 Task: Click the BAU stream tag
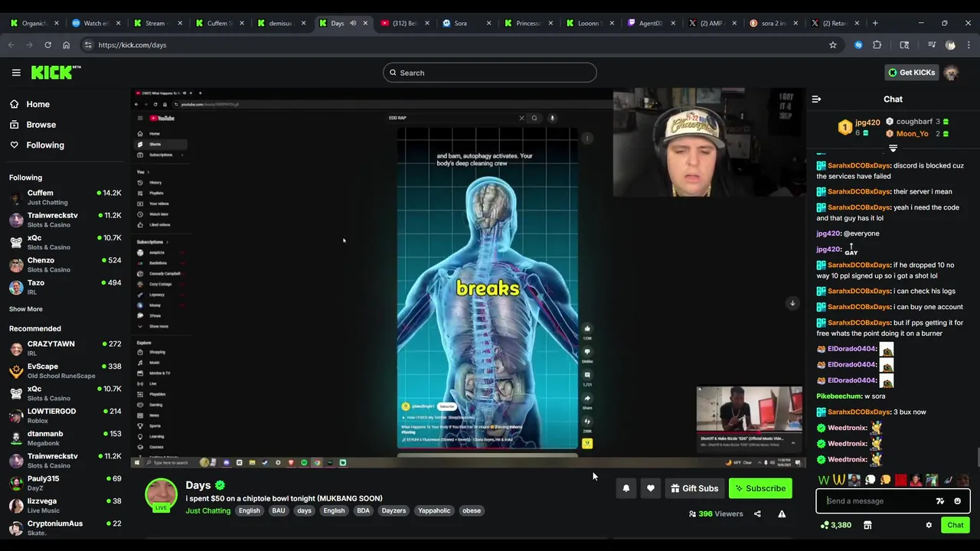tap(278, 510)
